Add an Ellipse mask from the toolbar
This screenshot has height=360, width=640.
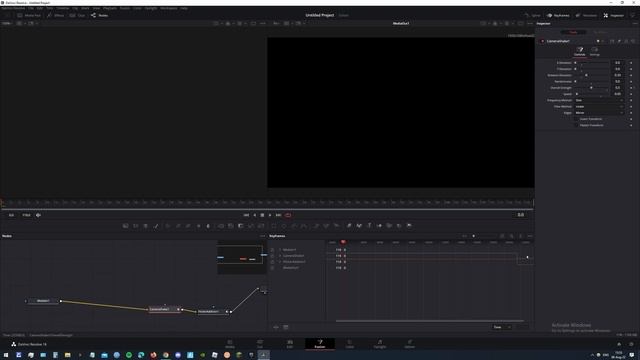click(x=284, y=226)
